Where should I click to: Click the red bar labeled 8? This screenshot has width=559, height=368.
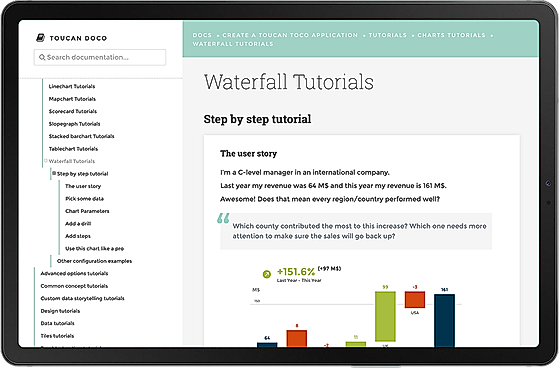(297, 338)
